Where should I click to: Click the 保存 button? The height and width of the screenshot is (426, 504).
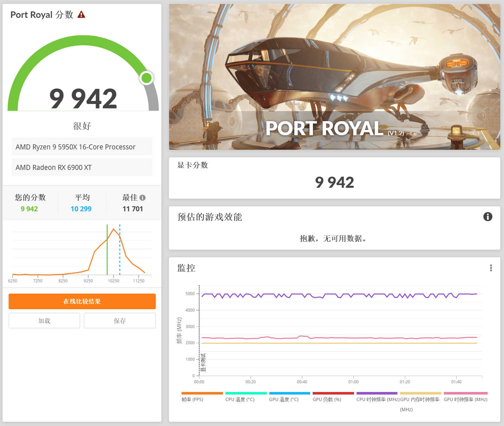[x=120, y=321]
